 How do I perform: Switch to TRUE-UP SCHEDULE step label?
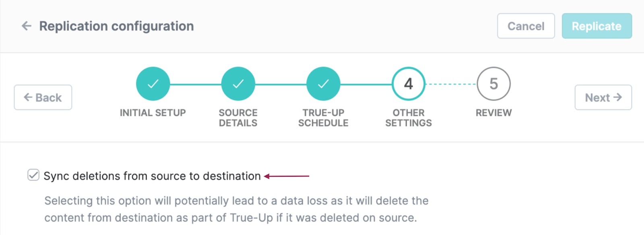(323, 118)
